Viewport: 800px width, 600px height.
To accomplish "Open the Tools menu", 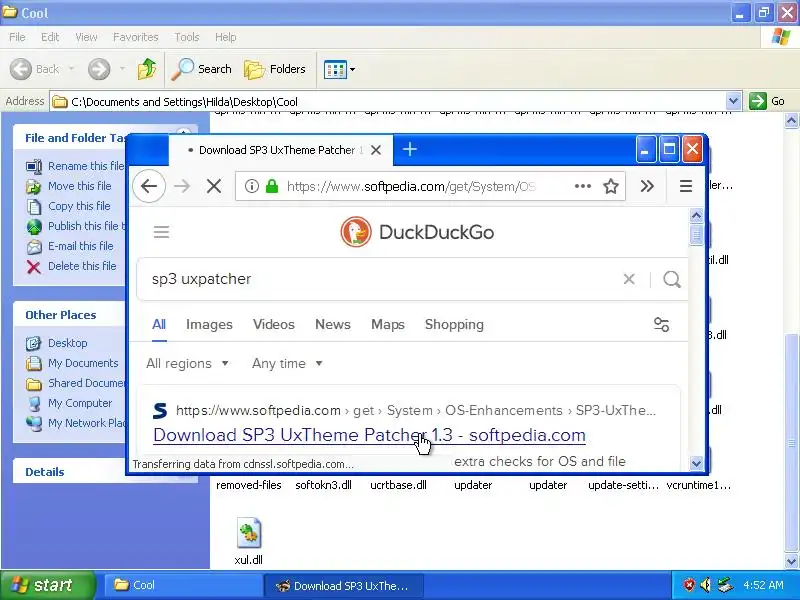I will (187, 37).
